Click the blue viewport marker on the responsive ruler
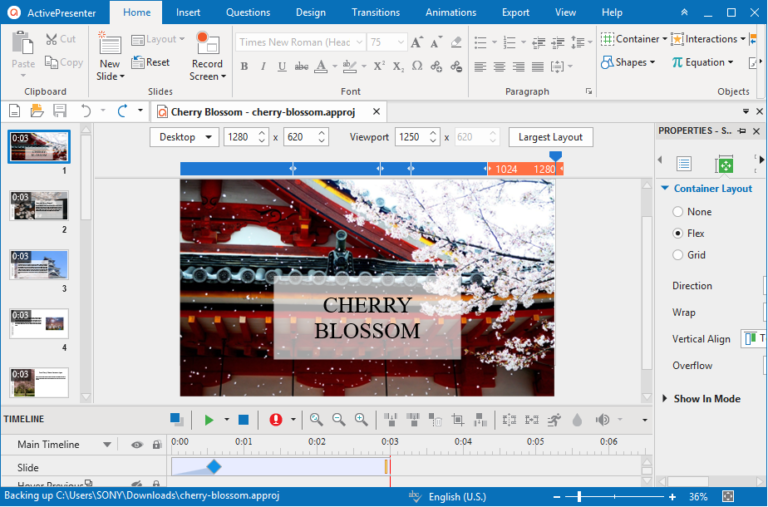The height and width of the screenshot is (507, 768). 555,156
